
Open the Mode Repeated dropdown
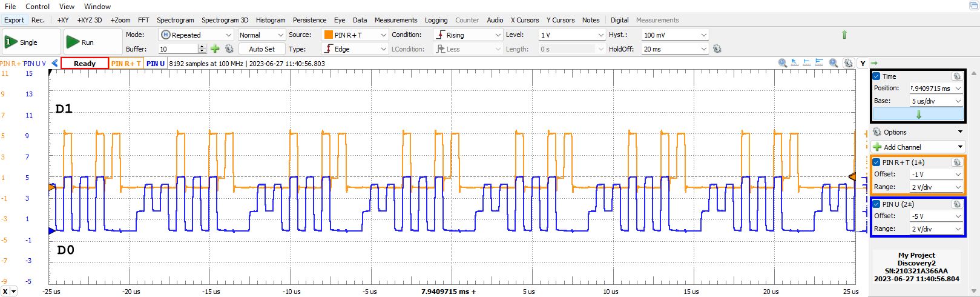[196, 35]
